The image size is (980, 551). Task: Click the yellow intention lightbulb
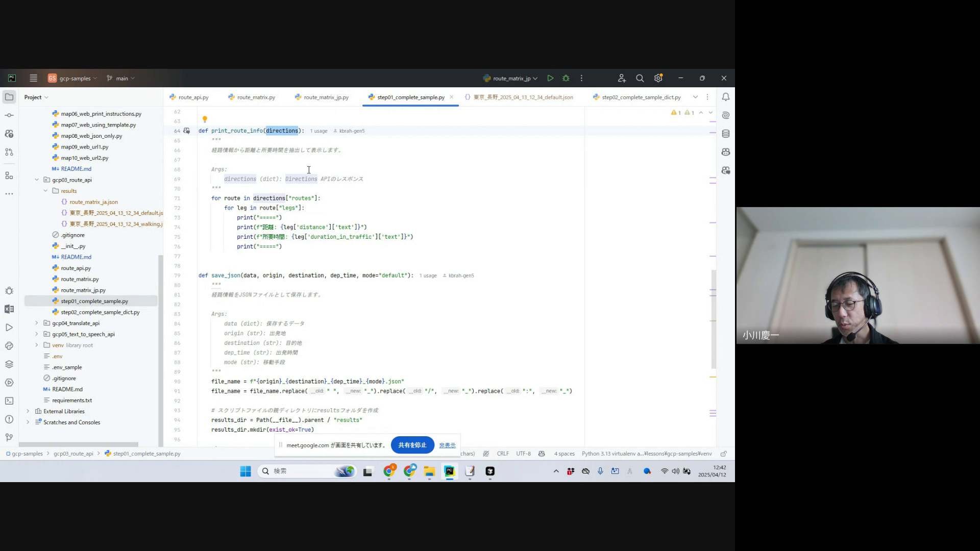[205, 119]
